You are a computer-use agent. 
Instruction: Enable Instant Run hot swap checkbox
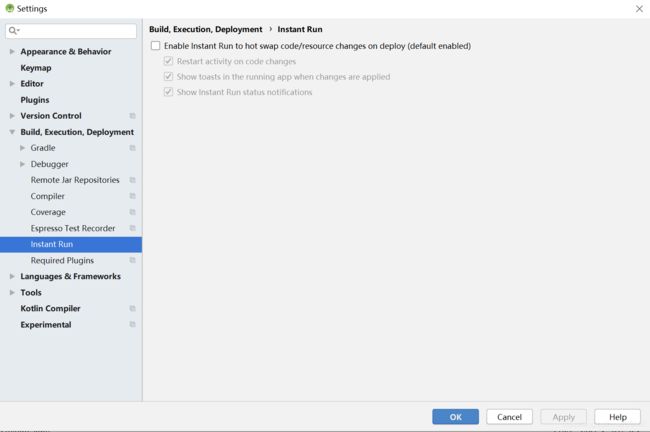(x=155, y=46)
